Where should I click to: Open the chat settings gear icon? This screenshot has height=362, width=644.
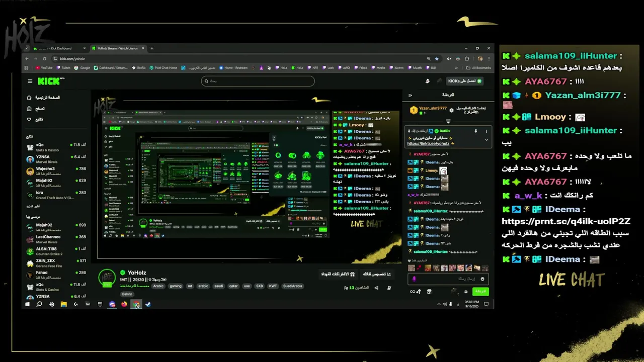coord(466,292)
